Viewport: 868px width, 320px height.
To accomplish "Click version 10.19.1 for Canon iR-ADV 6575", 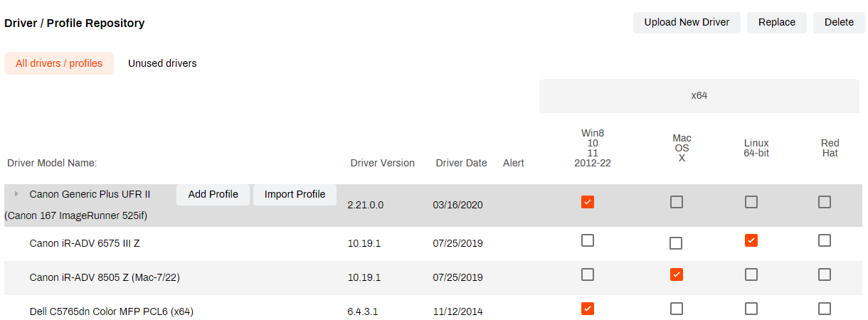I will (x=364, y=243).
